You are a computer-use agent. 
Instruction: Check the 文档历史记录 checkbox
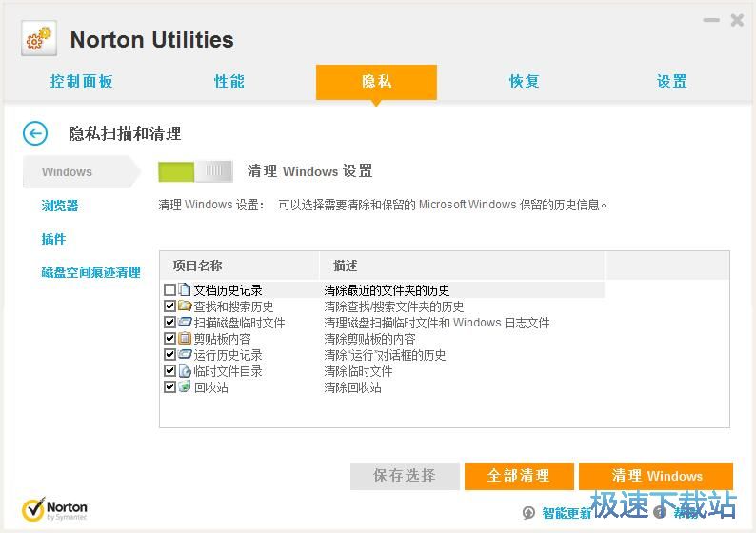click(x=169, y=290)
